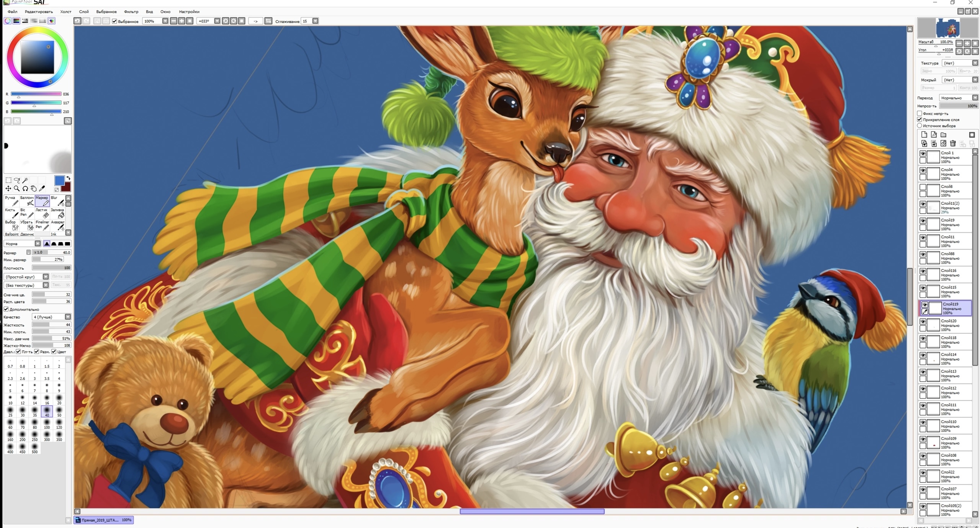Image resolution: width=980 pixels, height=528 pixels.
Task: Adjust the Непроз-ть opacity slider
Action: pyautogui.click(x=959, y=106)
